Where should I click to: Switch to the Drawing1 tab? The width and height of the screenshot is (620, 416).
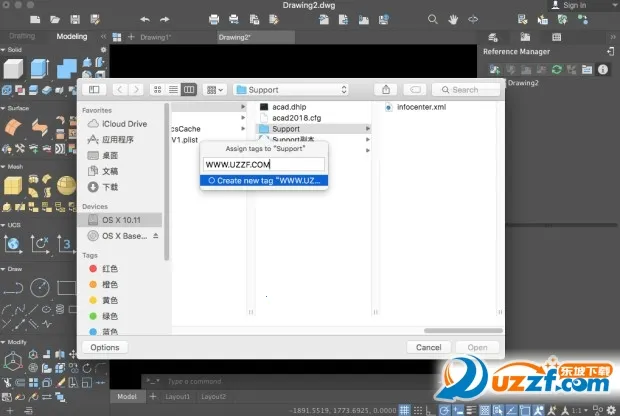[x=155, y=37]
